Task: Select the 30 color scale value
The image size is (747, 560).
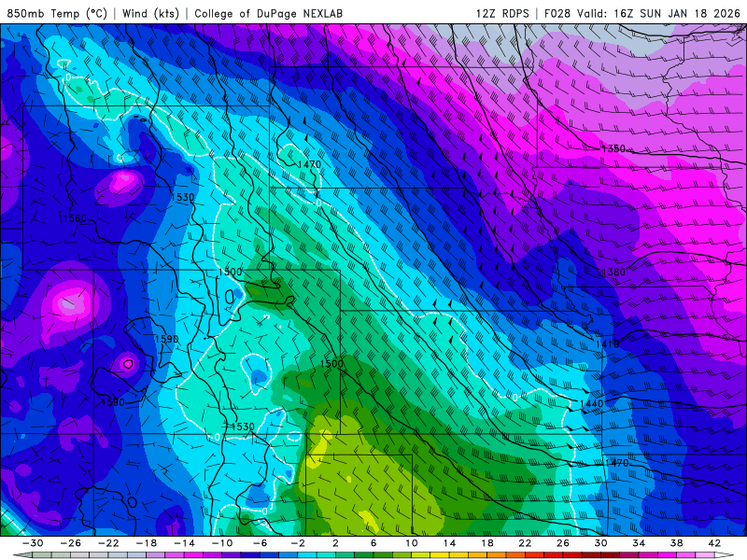Action: pos(600,543)
